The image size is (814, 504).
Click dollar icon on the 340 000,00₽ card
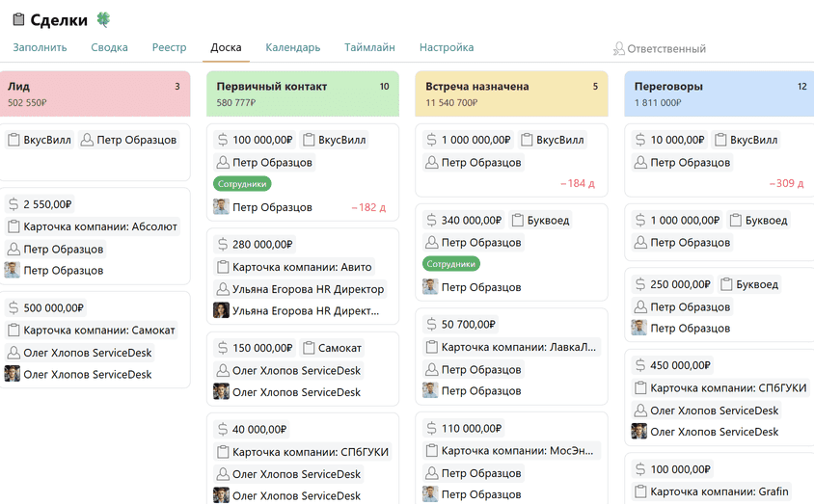[x=431, y=221]
